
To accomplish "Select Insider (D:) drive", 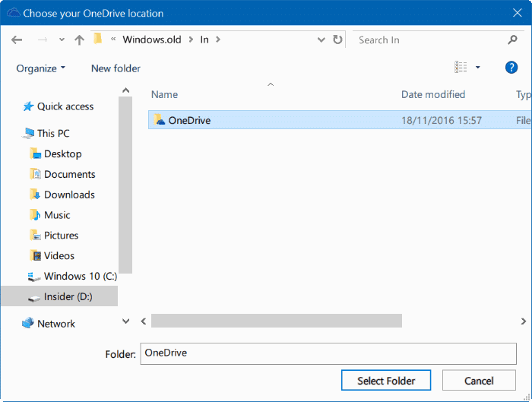I will click(x=59, y=296).
